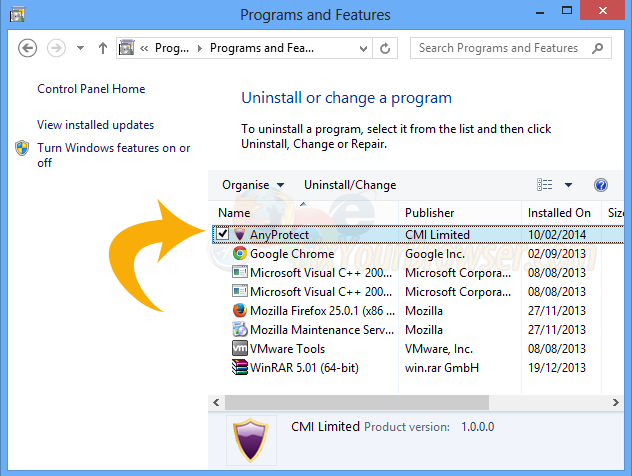Go up one level with up arrow
632x476 pixels.
pyautogui.click(x=103, y=48)
